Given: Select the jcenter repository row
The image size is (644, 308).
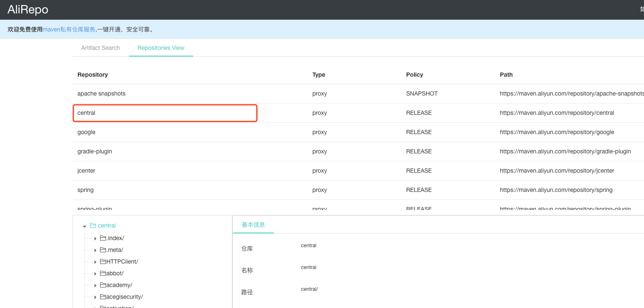Looking at the screenshot, I should tap(358, 171).
